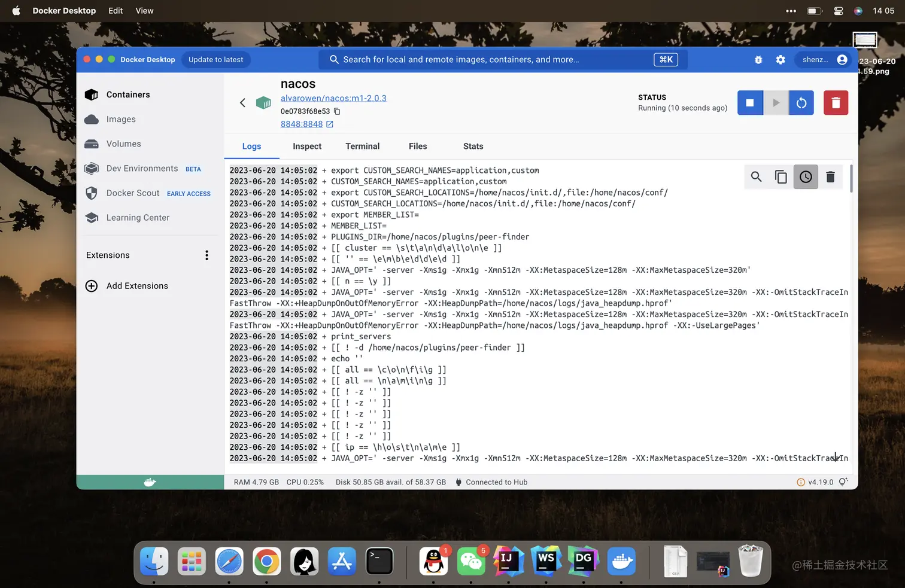Viewport: 905px width, 588px height.
Task: Jump to the bottom of logs with down arrow
Action: [x=836, y=457]
